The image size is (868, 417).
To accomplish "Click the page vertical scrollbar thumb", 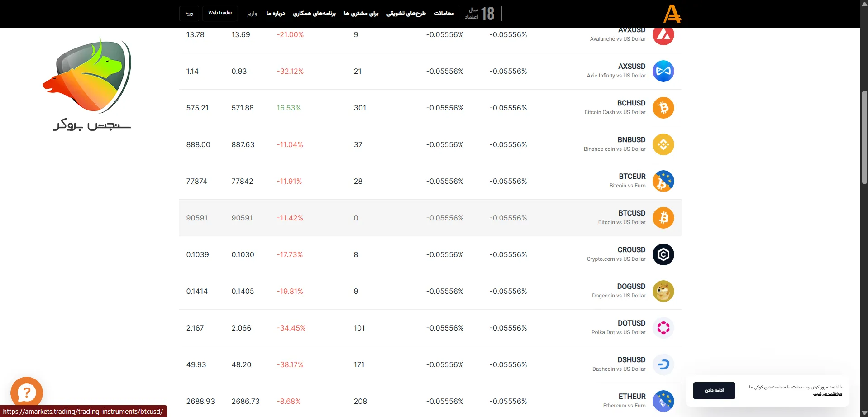I will 864,136.
